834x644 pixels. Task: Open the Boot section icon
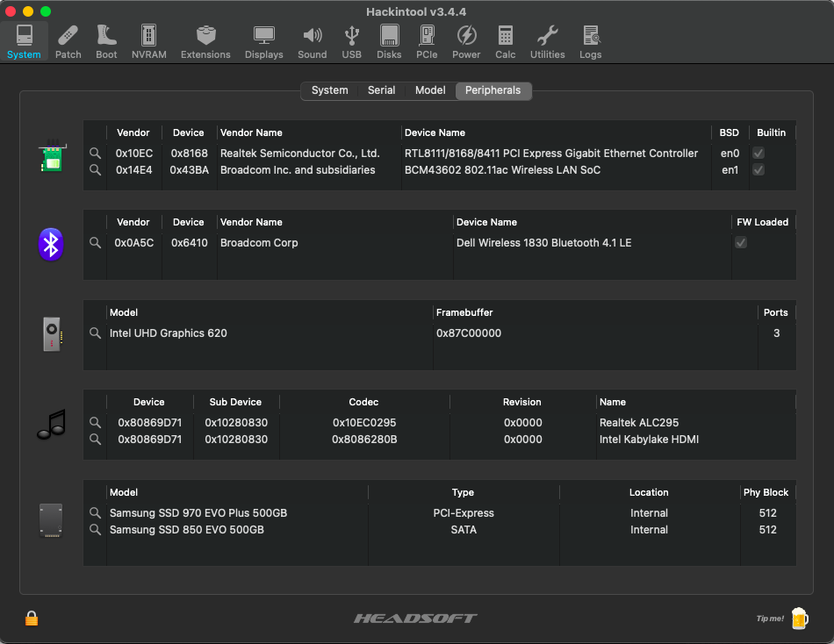[106, 41]
